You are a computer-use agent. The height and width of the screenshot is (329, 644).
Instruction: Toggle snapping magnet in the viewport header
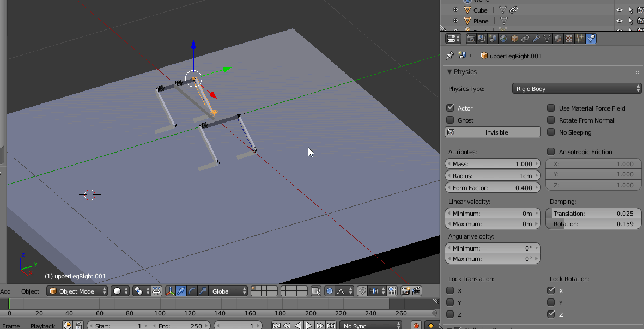tap(362, 291)
